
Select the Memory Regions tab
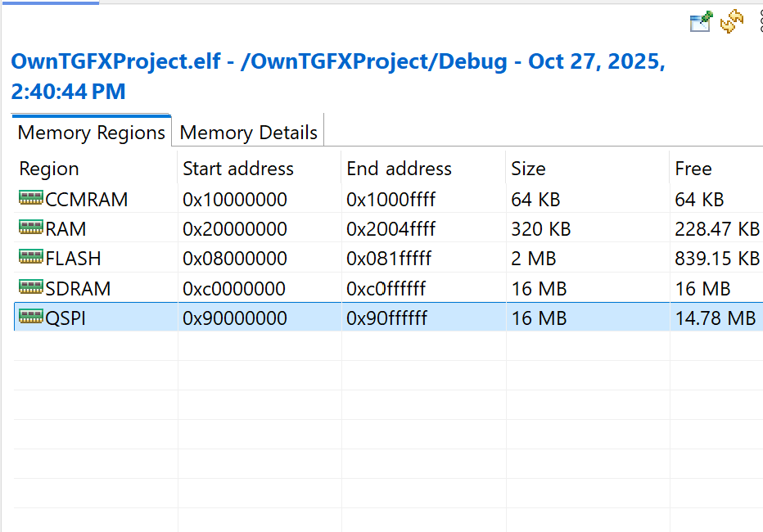pos(91,132)
